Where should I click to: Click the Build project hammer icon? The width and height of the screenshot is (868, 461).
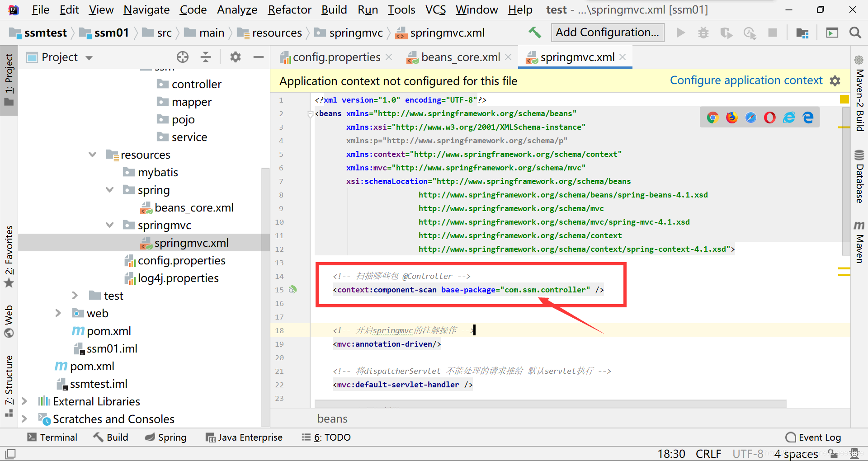(x=535, y=33)
